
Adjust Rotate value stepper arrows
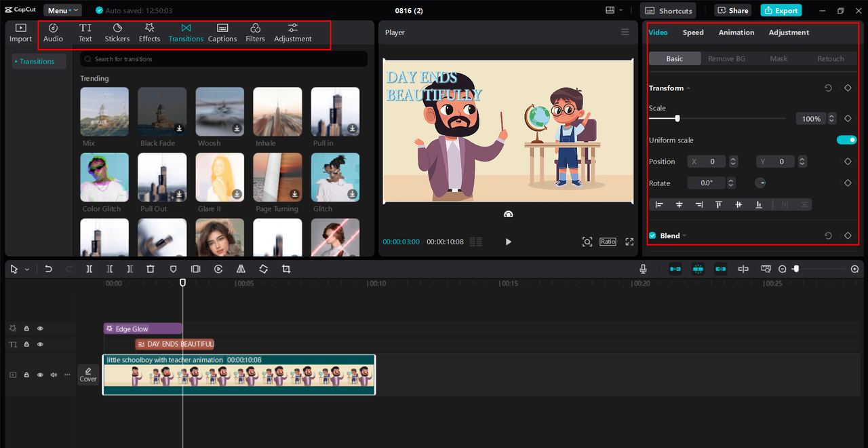pyautogui.click(x=730, y=183)
